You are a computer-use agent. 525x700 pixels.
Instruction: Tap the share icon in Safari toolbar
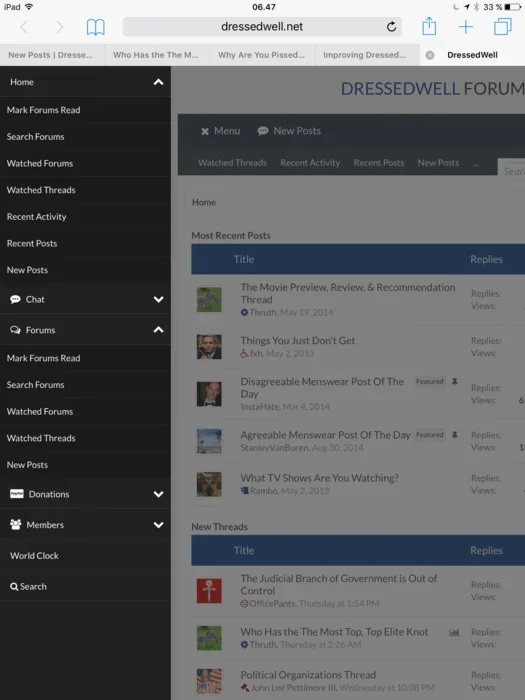(x=429, y=26)
